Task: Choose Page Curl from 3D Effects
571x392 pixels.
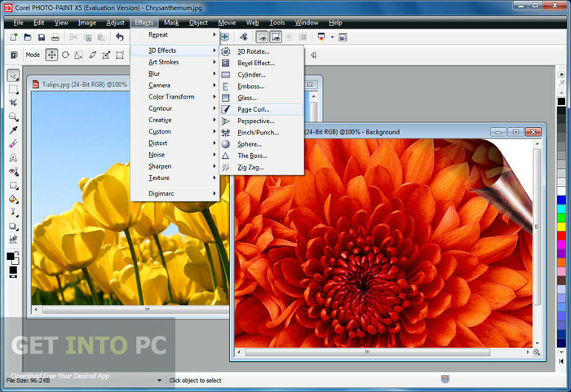Action: (x=253, y=109)
